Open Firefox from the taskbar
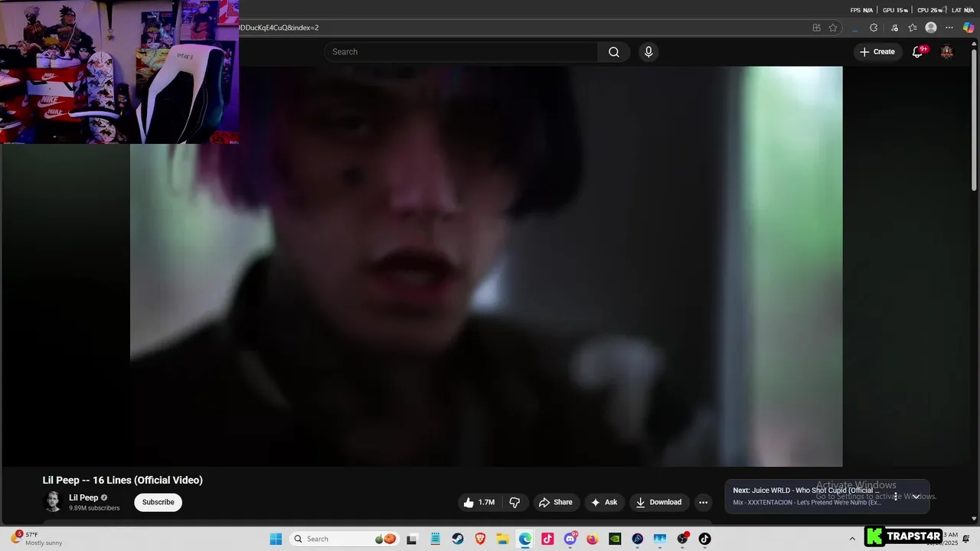This screenshot has width=980, height=551. pyautogui.click(x=593, y=539)
